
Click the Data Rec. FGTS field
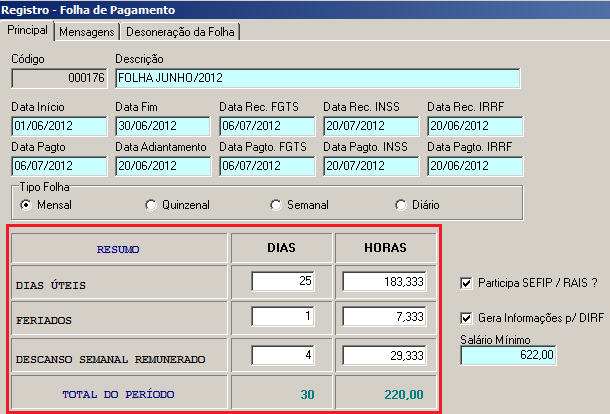tap(267, 126)
